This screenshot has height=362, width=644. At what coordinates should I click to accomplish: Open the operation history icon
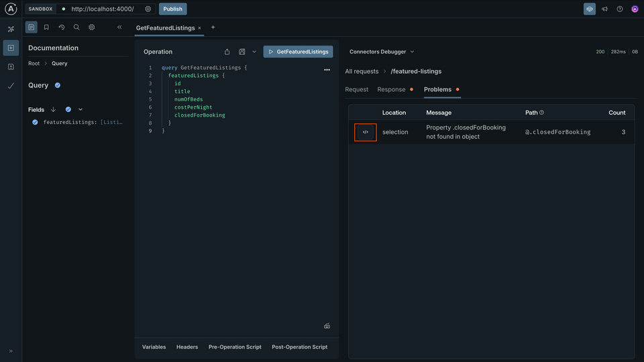(x=62, y=27)
